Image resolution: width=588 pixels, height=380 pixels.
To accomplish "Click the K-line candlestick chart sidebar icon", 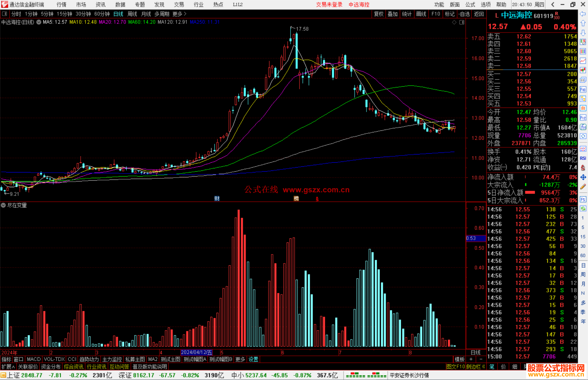I will [583, 70].
